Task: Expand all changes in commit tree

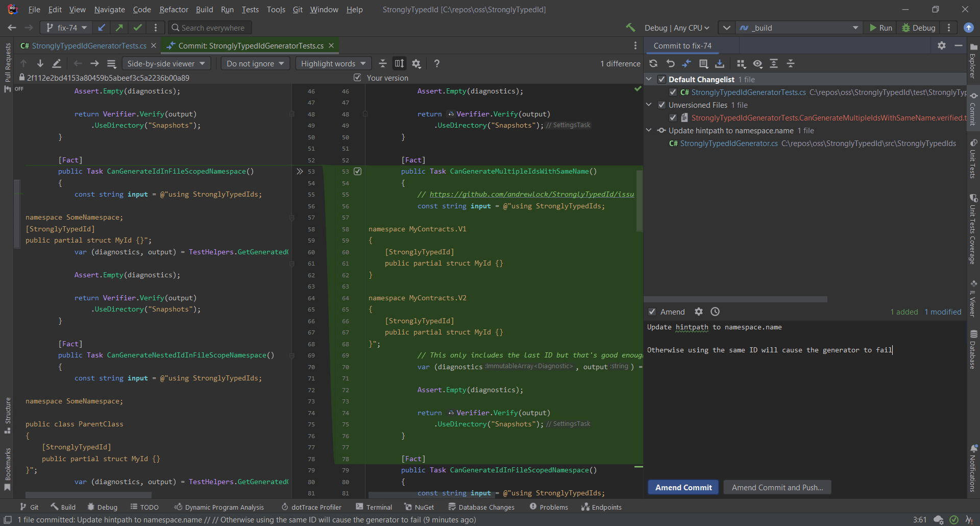Action: tap(774, 63)
